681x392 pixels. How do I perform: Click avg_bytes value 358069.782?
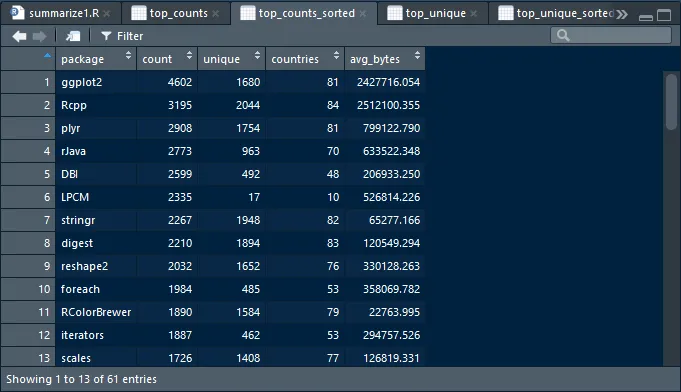click(391, 289)
